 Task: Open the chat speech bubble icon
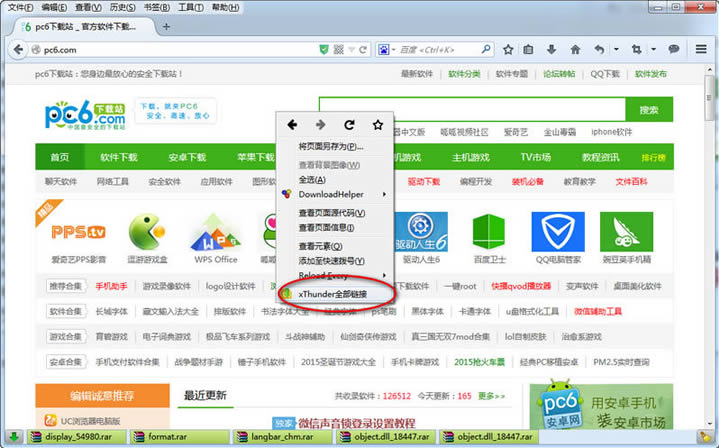(x=673, y=49)
